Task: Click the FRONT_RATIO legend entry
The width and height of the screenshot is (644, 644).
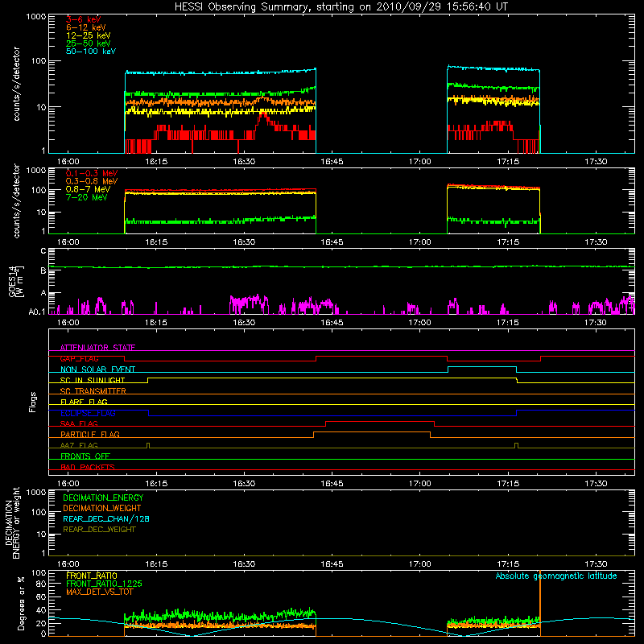Action: [92, 576]
